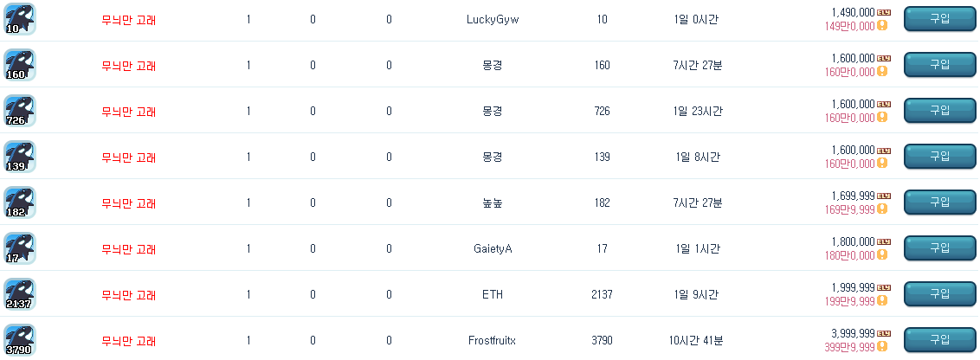Click the whale icon numbered 139
Viewport: 980px width, 360px height.
tap(20, 157)
